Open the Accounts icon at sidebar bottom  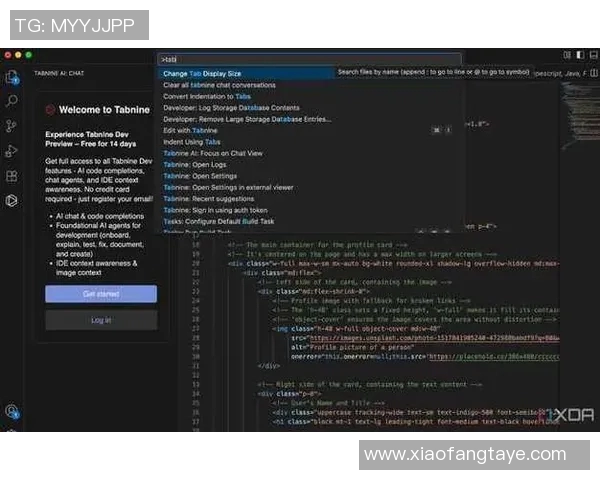[x=11, y=411]
